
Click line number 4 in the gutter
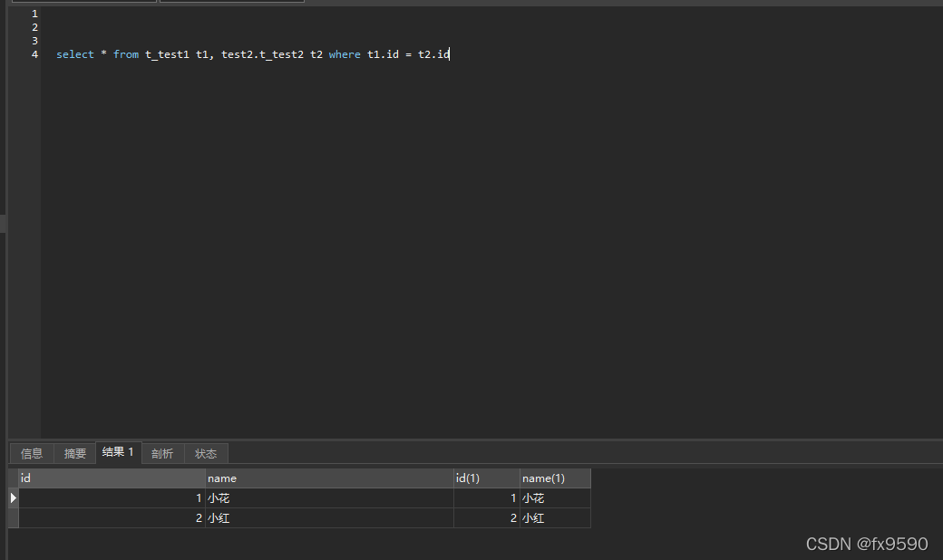point(34,54)
